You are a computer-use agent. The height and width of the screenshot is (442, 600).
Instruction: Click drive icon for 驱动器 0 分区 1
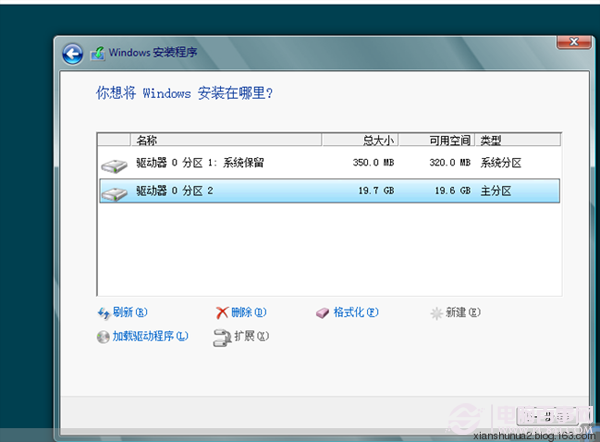pyautogui.click(x=114, y=166)
